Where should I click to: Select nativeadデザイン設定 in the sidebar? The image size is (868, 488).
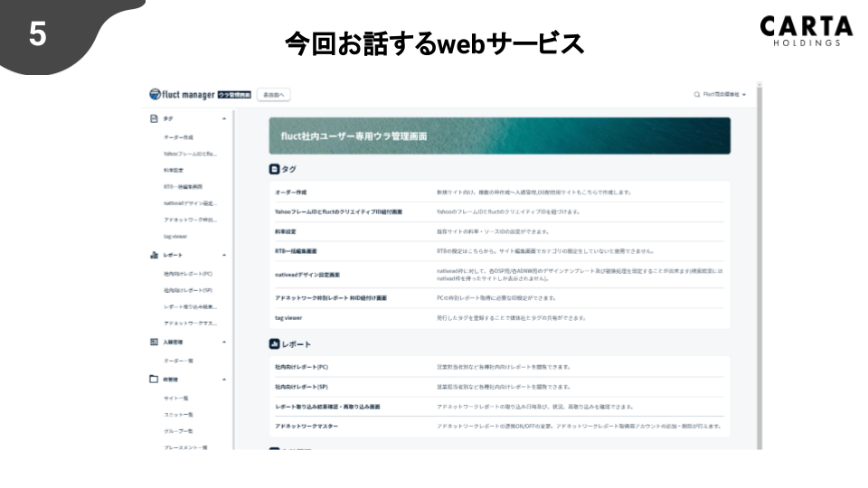tap(190, 203)
